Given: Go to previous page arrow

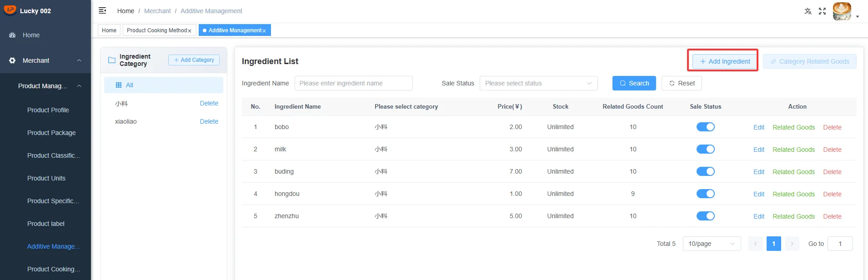Looking at the screenshot, I should tap(755, 244).
